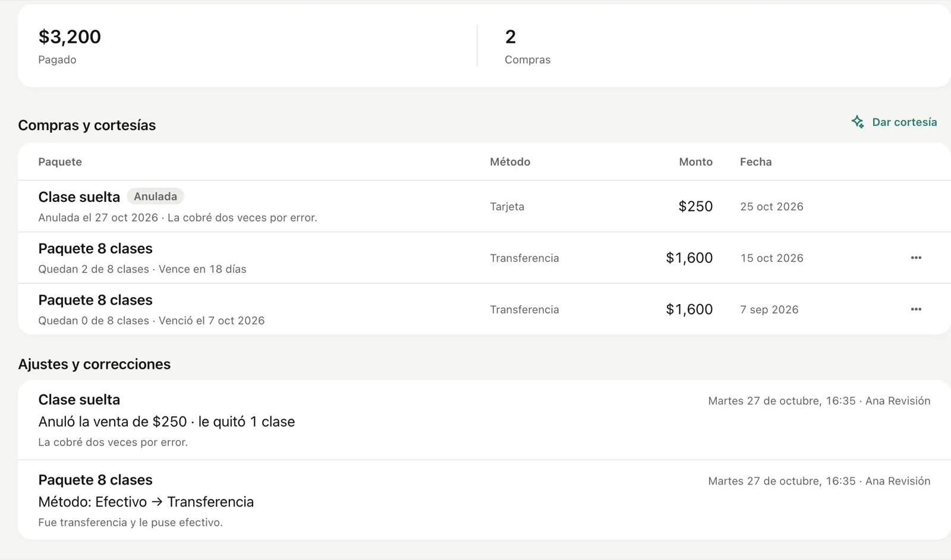Image resolution: width=951 pixels, height=560 pixels.
Task: Open options menu for the 15 oct 2026 package
Action: pos(916,258)
